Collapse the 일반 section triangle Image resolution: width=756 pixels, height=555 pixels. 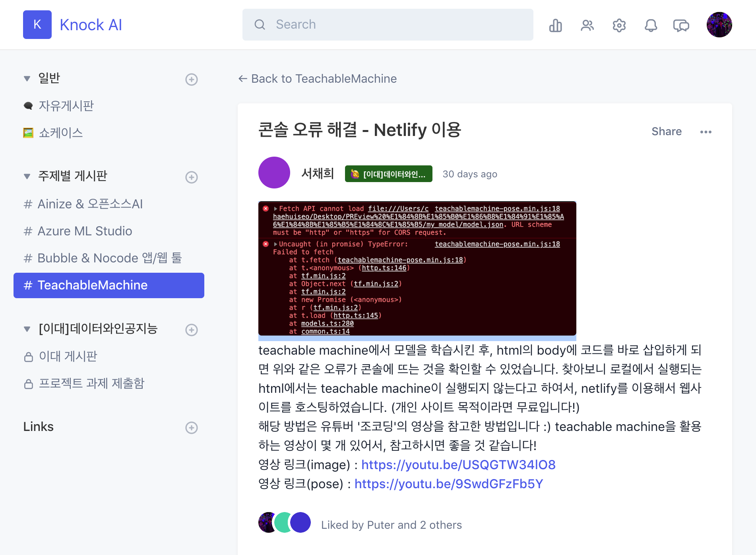(27, 78)
